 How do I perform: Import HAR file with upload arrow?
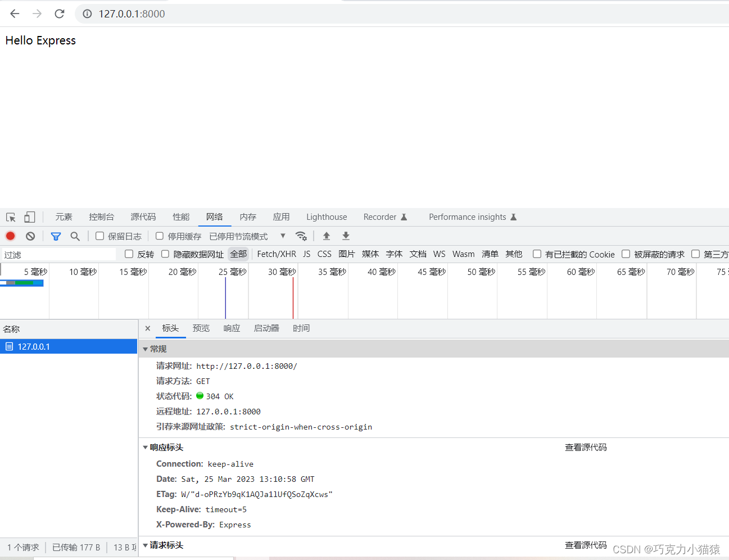click(x=327, y=236)
